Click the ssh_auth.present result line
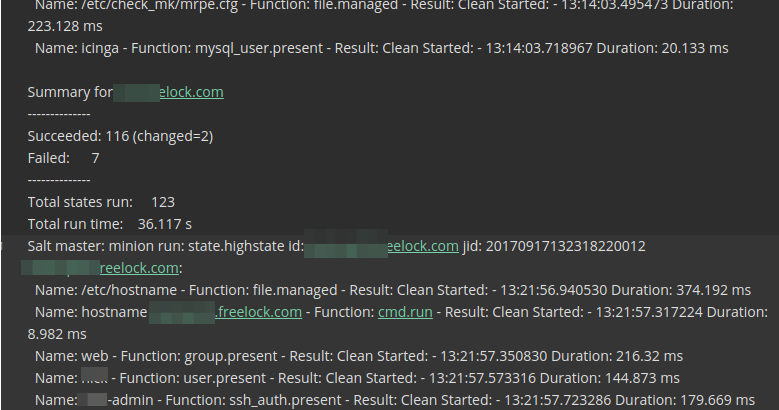779x410 pixels. point(395,401)
